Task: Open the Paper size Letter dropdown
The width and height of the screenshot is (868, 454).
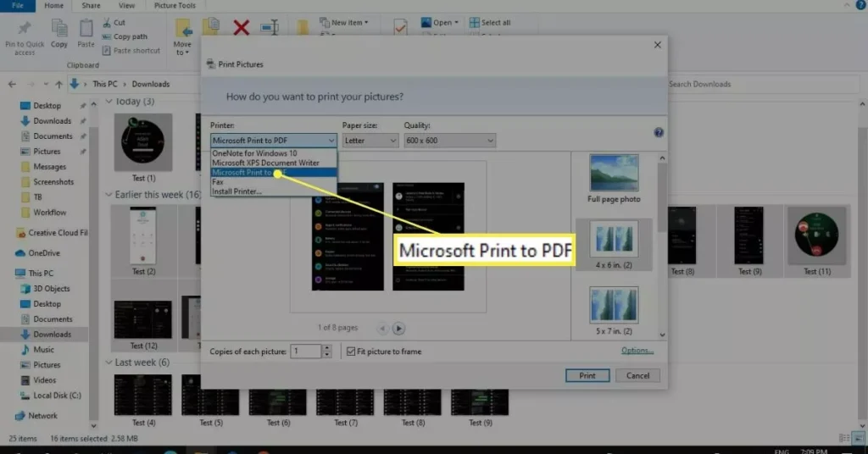Action: click(x=370, y=141)
